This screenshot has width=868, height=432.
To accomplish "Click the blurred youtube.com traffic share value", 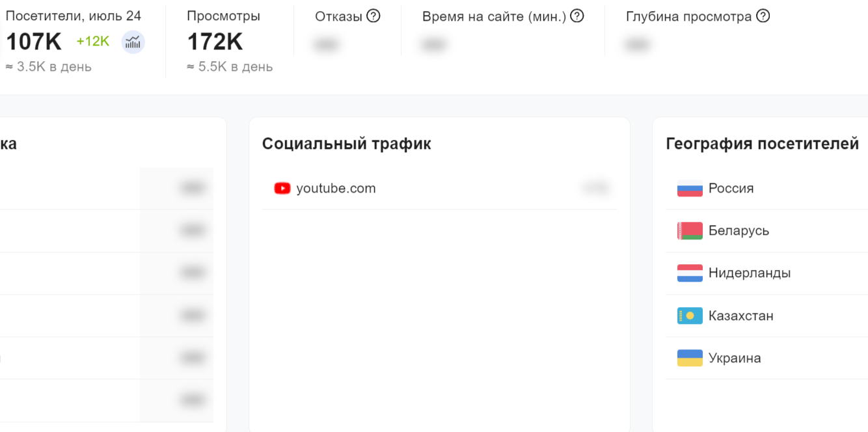I will [x=595, y=189].
